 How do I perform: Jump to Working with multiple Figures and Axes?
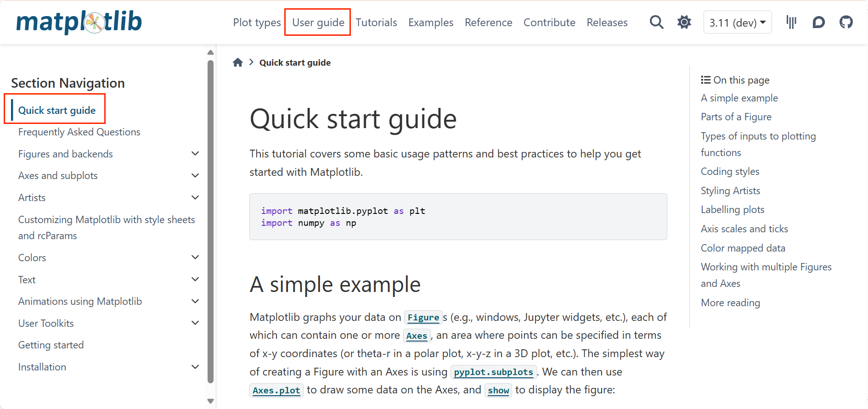[766, 275]
